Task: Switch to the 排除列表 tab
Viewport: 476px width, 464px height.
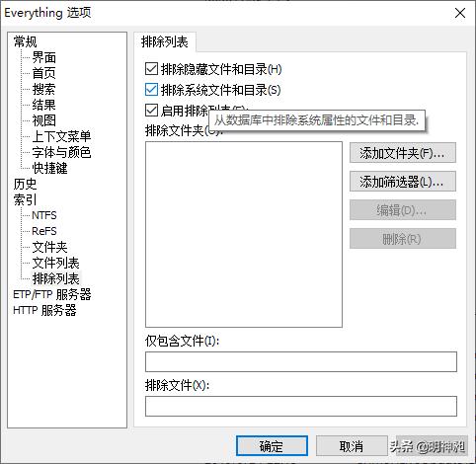Action: (165, 42)
